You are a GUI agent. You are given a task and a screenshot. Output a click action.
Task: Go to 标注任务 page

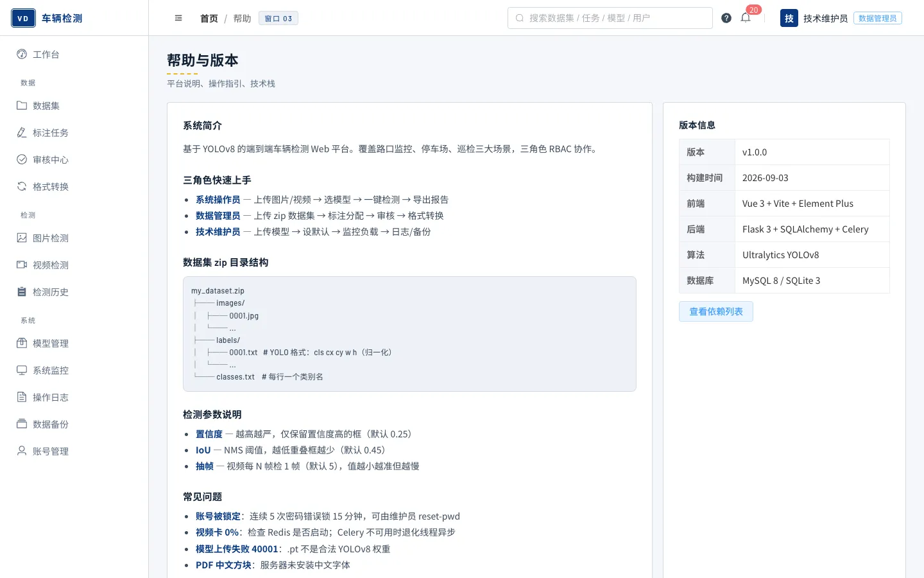coord(74,133)
